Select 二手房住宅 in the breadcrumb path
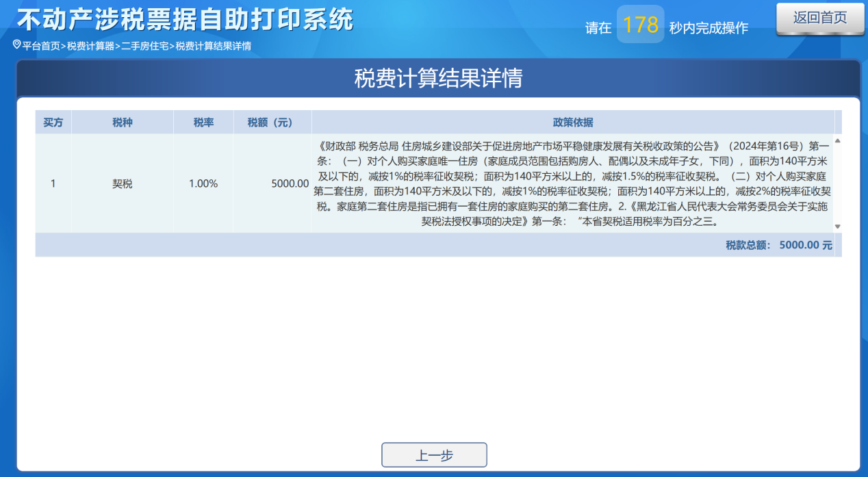The image size is (868, 477). 145,47
